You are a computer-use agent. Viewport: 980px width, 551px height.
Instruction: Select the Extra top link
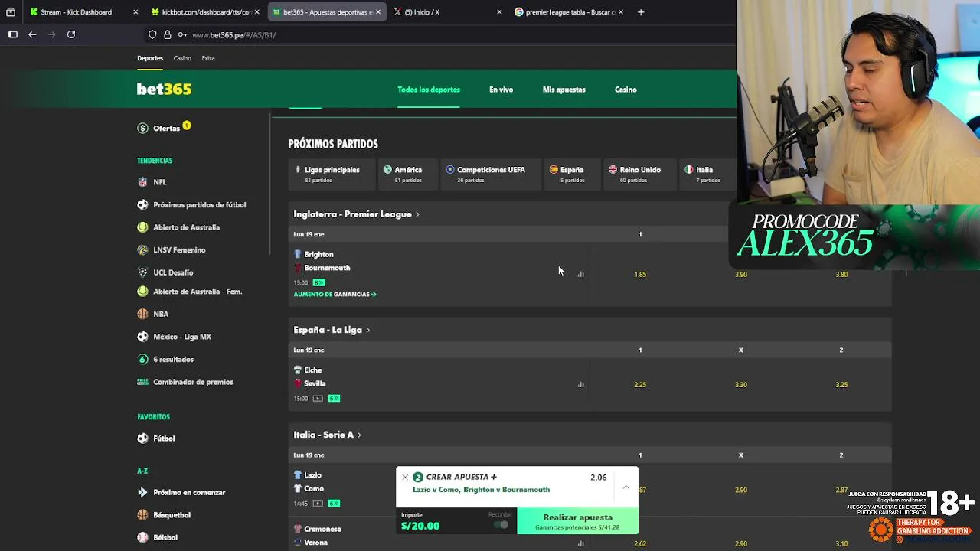208,58
